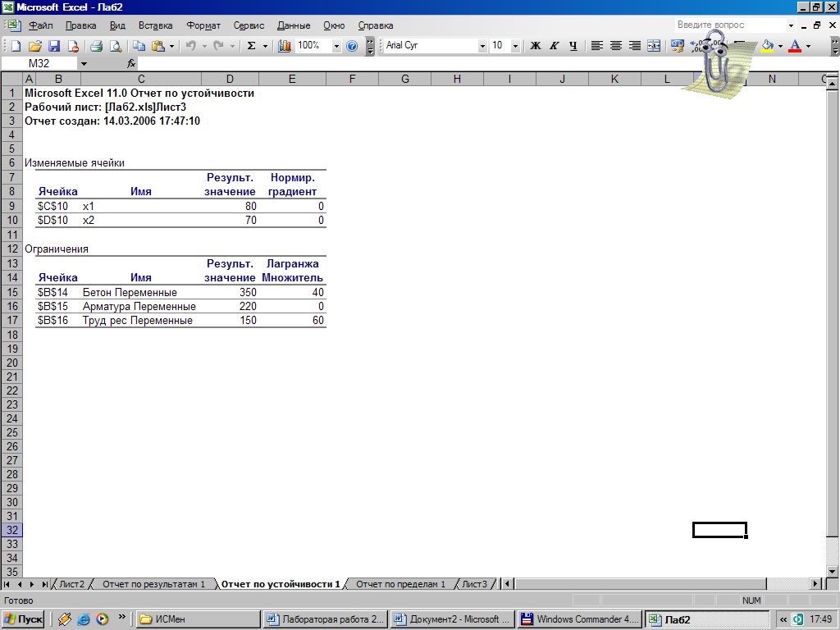The width and height of the screenshot is (840, 630).
Task: Toggle Bold formatting (Ж)
Action: (535, 46)
